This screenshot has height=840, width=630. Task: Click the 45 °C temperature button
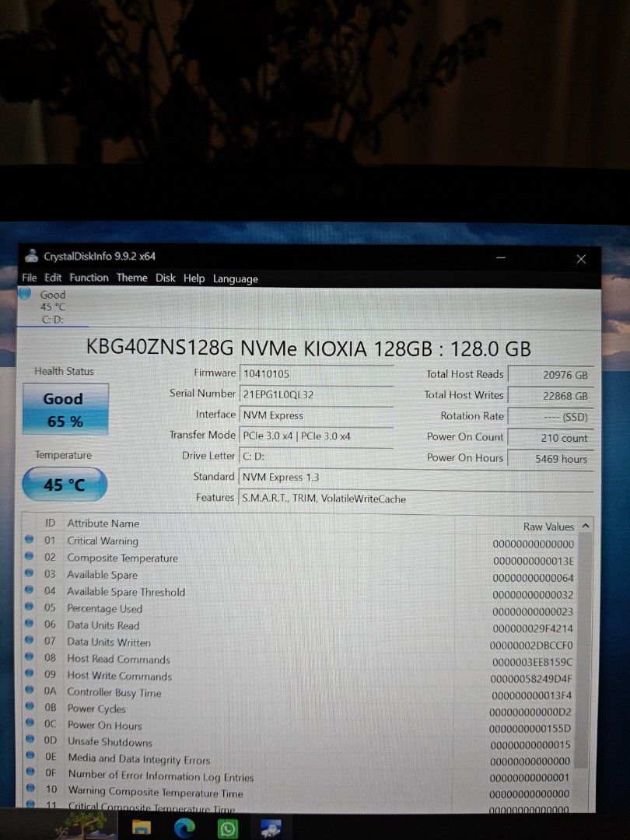pyautogui.click(x=65, y=485)
